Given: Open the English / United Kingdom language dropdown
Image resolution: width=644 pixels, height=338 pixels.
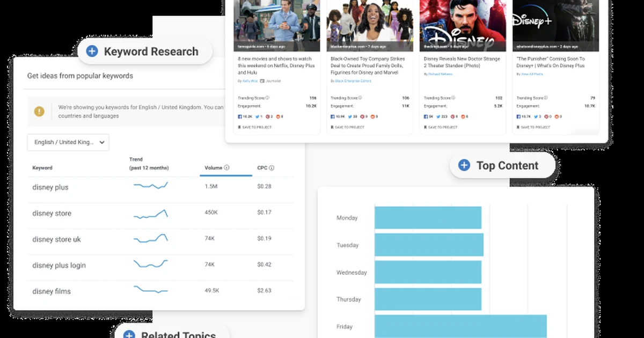Looking at the screenshot, I should tap(68, 142).
